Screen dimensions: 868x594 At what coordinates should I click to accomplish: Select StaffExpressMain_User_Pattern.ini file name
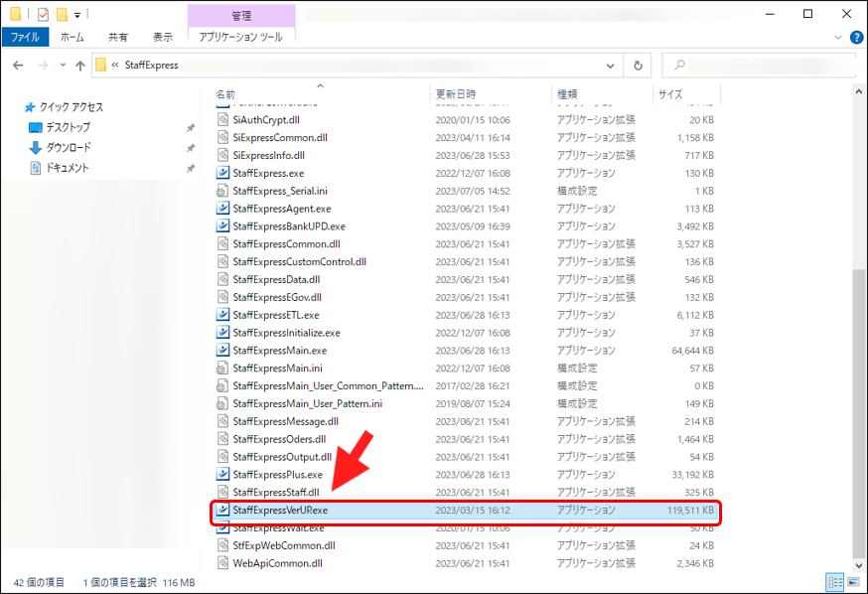coord(307,403)
